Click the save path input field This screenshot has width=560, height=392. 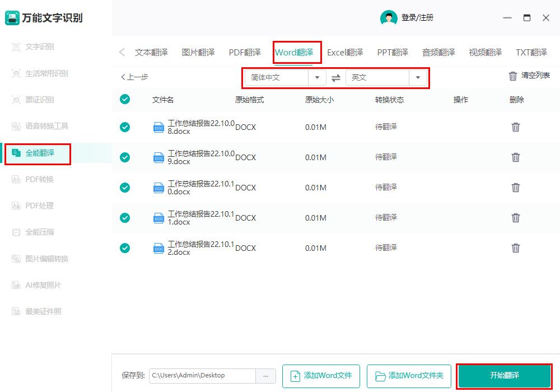pyautogui.click(x=202, y=376)
